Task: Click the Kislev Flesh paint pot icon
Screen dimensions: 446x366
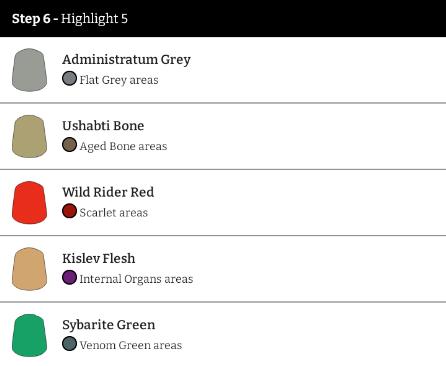Action: click(29, 269)
